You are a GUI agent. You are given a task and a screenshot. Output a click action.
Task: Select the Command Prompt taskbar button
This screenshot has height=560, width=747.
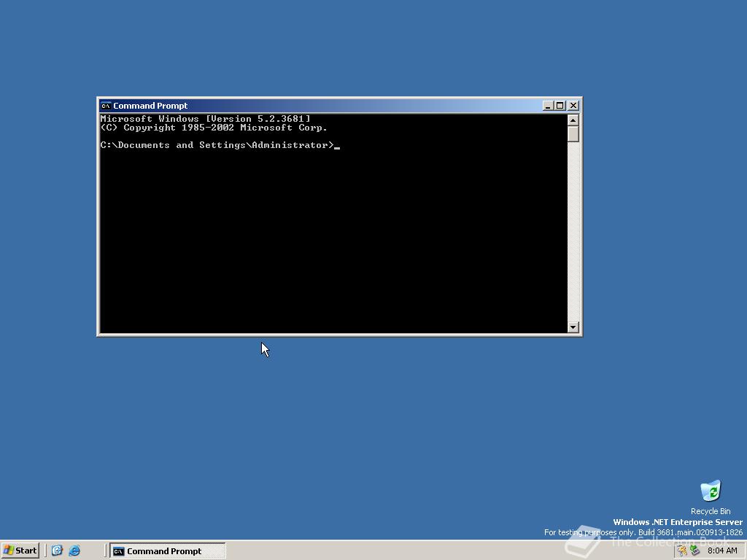pos(168,551)
